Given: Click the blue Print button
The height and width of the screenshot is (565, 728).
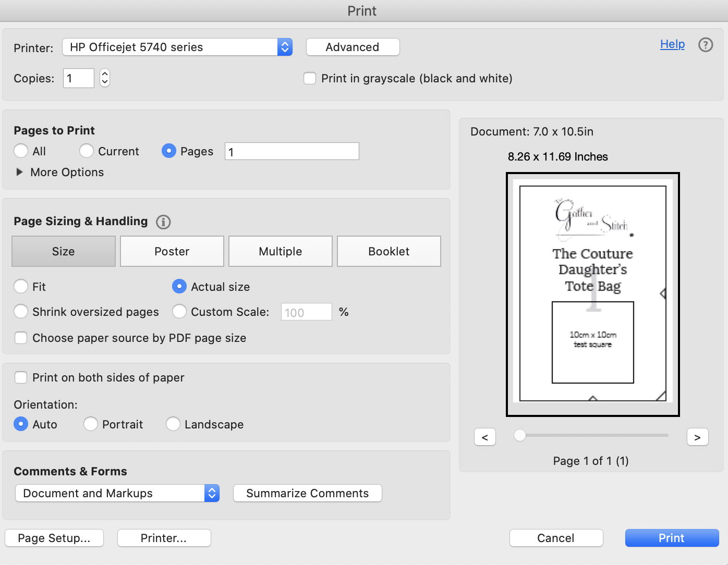Looking at the screenshot, I should (x=672, y=538).
